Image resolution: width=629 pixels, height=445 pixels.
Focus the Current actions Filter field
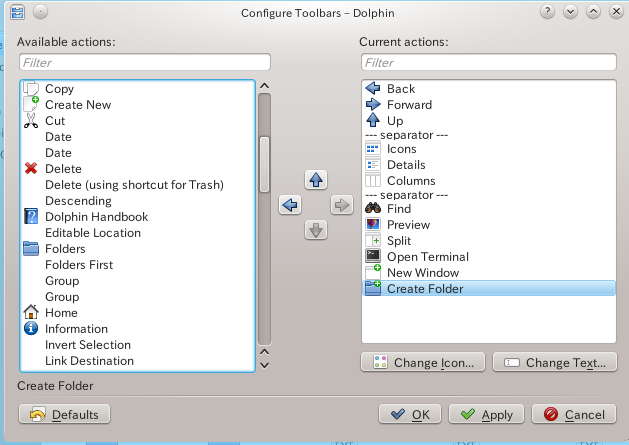click(489, 62)
